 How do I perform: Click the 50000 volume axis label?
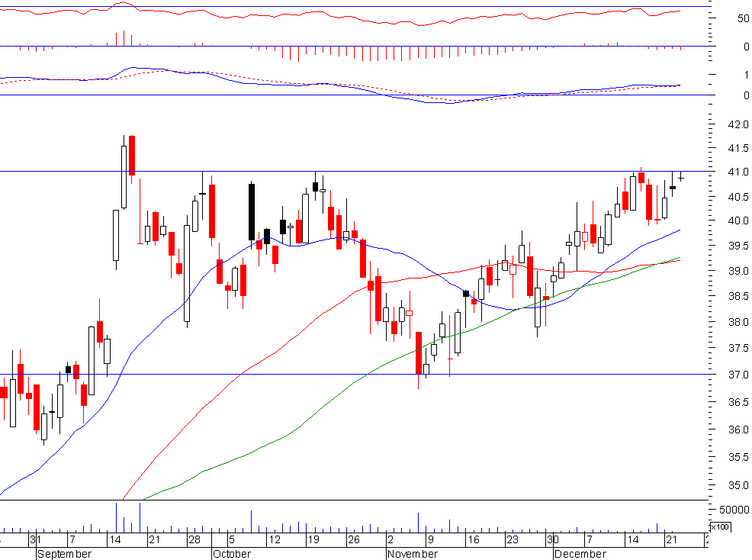click(734, 510)
